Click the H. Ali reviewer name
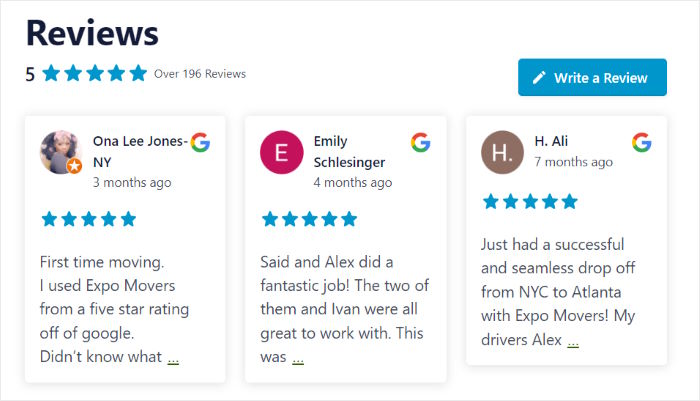Image resolution: width=700 pixels, height=401 pixels. 551,141
